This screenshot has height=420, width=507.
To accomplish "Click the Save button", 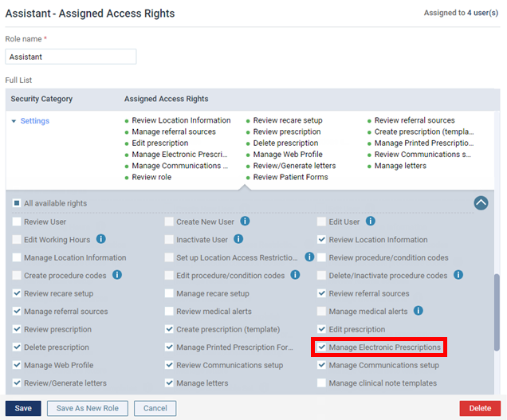I will (x=23, y=408).
